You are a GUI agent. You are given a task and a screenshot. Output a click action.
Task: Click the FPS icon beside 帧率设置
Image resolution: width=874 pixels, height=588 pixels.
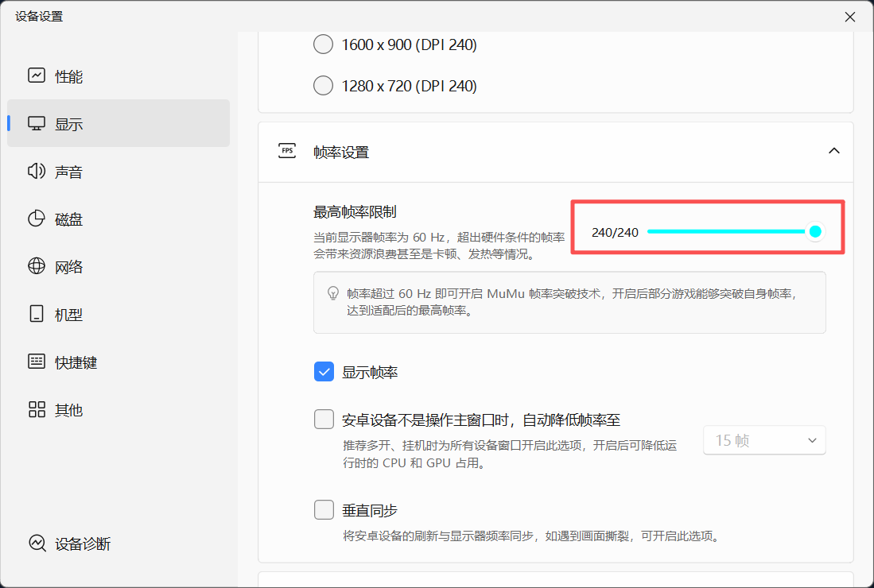[x=286, y=151]
